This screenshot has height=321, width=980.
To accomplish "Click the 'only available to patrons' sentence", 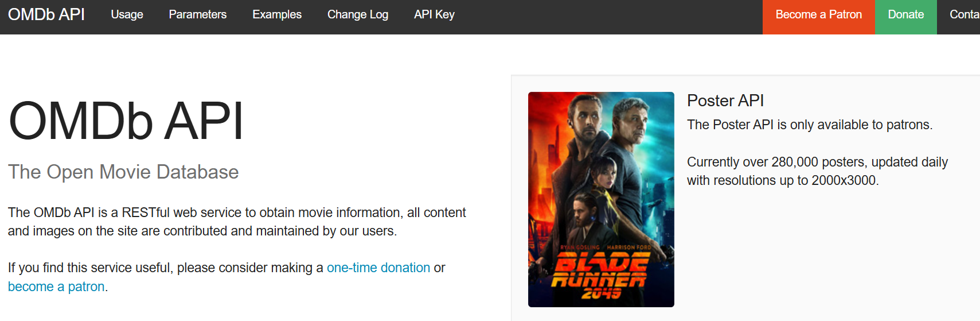I will tap(810, 125).
